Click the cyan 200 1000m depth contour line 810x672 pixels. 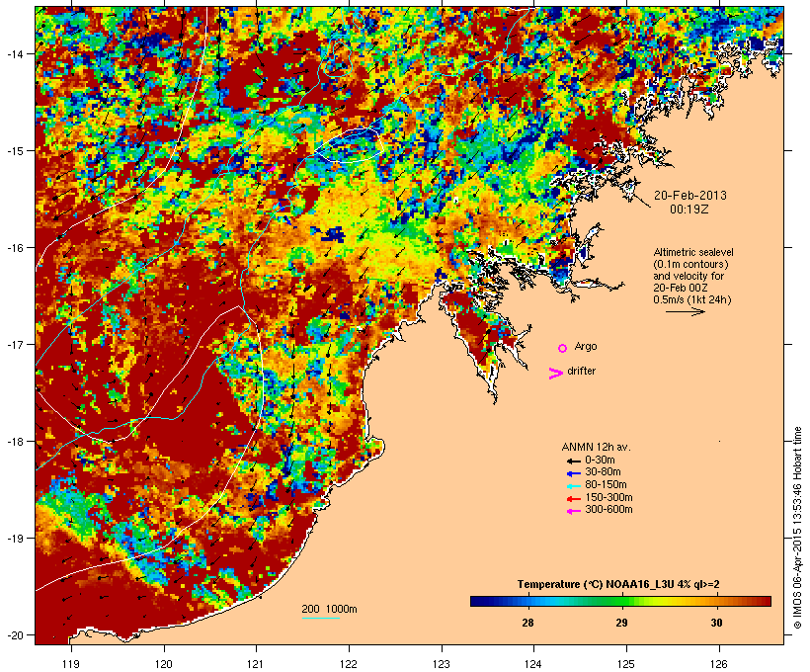click(x=320, y=619)
